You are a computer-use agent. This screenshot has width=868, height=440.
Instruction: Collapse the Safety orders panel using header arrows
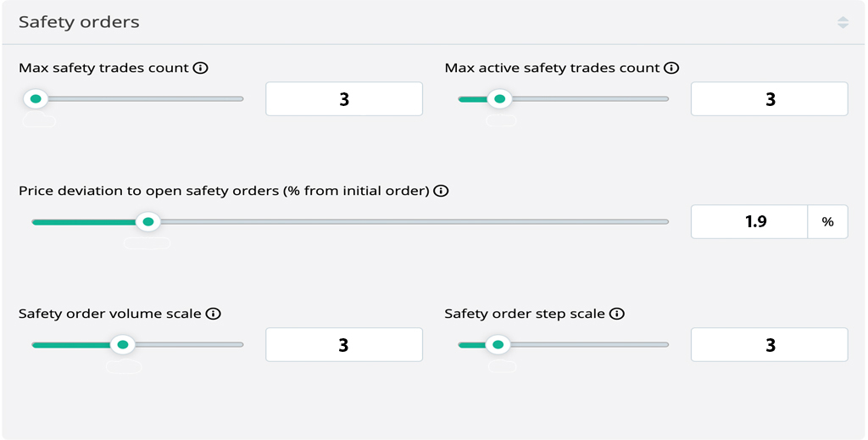[843, 23]
